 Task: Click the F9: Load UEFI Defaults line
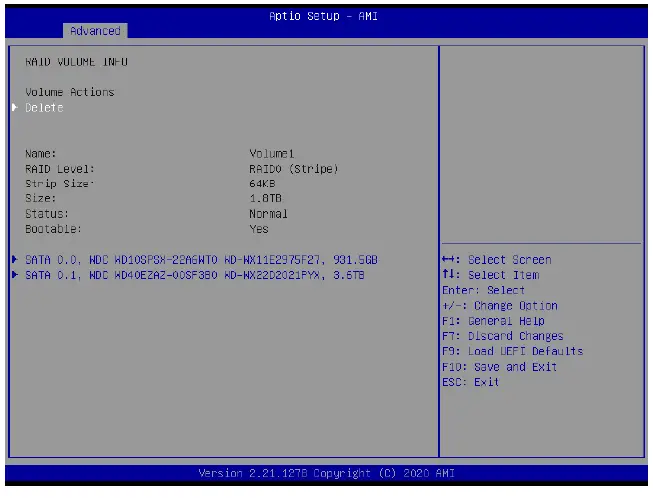tap(512, 351)
